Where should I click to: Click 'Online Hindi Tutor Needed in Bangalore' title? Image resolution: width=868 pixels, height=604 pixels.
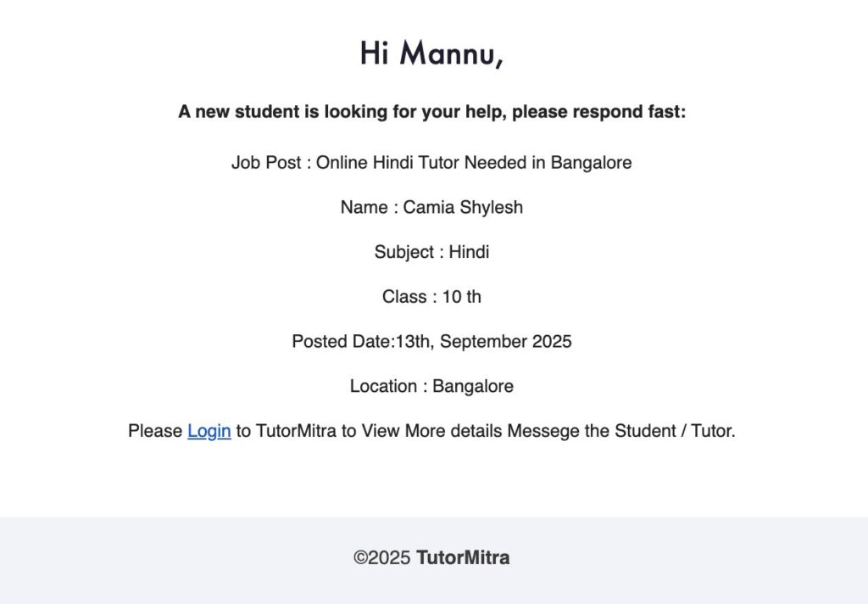pyautogui.click(x=474, y=162)
